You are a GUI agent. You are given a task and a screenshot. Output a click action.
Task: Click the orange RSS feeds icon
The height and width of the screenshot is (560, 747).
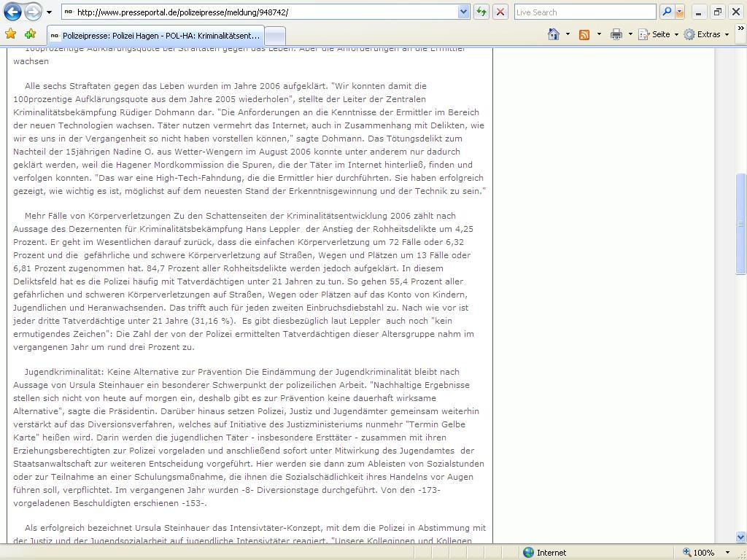click(x=584, y=34)
